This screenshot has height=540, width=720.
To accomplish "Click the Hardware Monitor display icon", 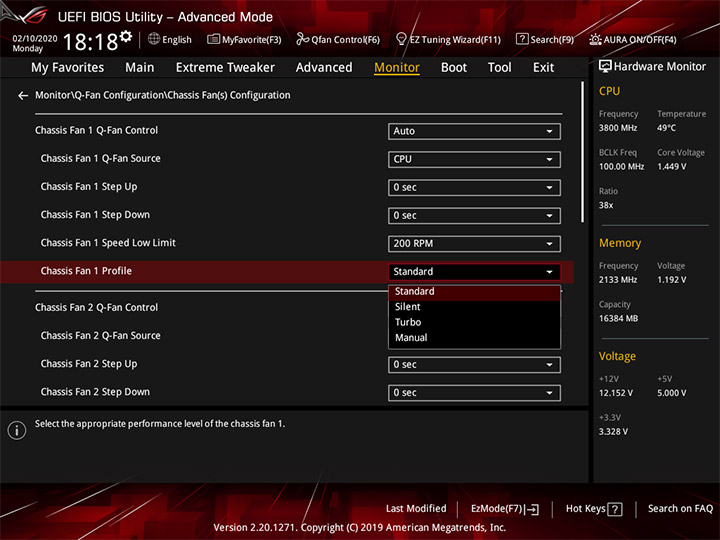I will tap(605, 67).
